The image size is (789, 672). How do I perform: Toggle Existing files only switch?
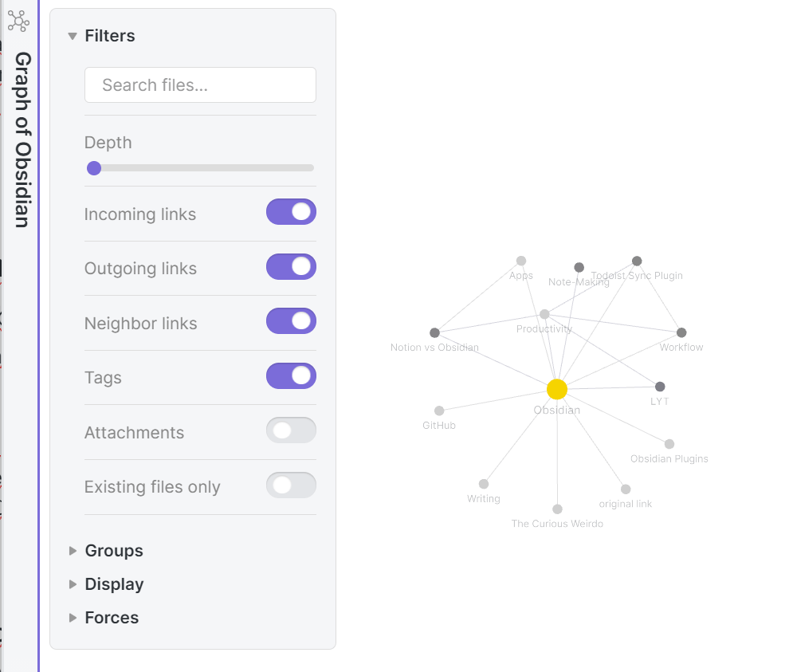point(291,485)
